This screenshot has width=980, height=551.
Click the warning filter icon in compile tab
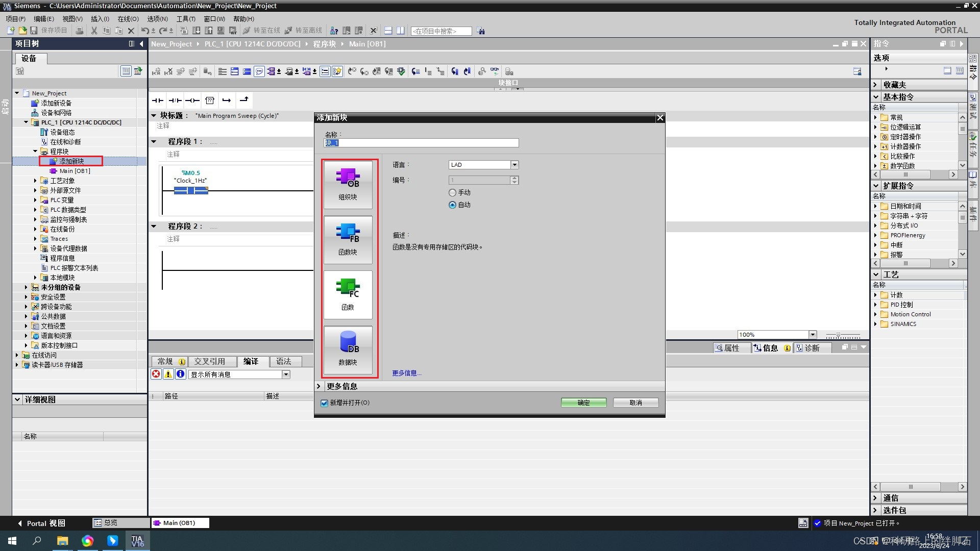pos(168,374)
